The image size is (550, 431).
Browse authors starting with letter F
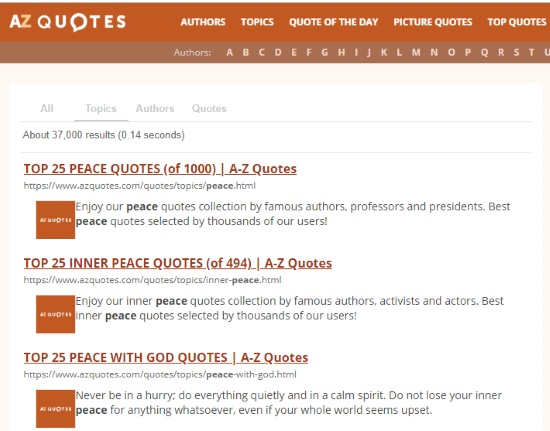pos(309,53)
